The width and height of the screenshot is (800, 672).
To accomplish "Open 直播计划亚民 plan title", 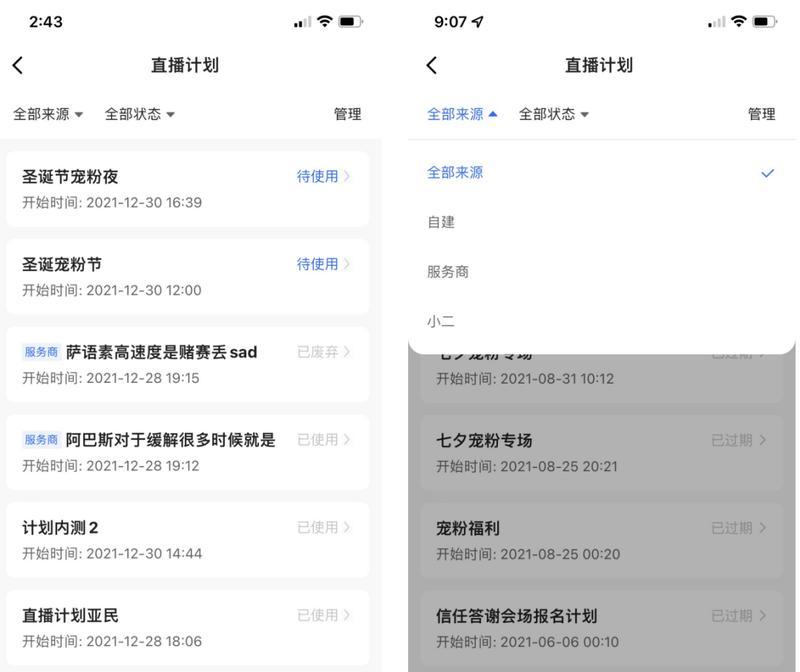I will [70, 615].
